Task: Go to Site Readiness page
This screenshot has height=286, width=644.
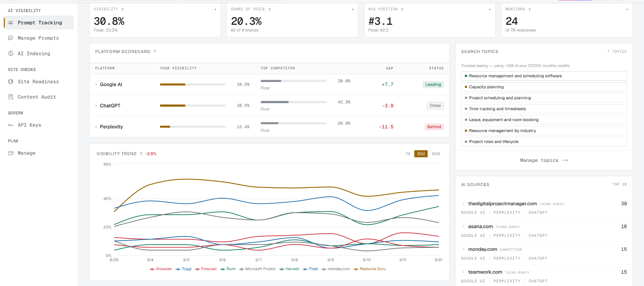Action: tap(39, 82)
